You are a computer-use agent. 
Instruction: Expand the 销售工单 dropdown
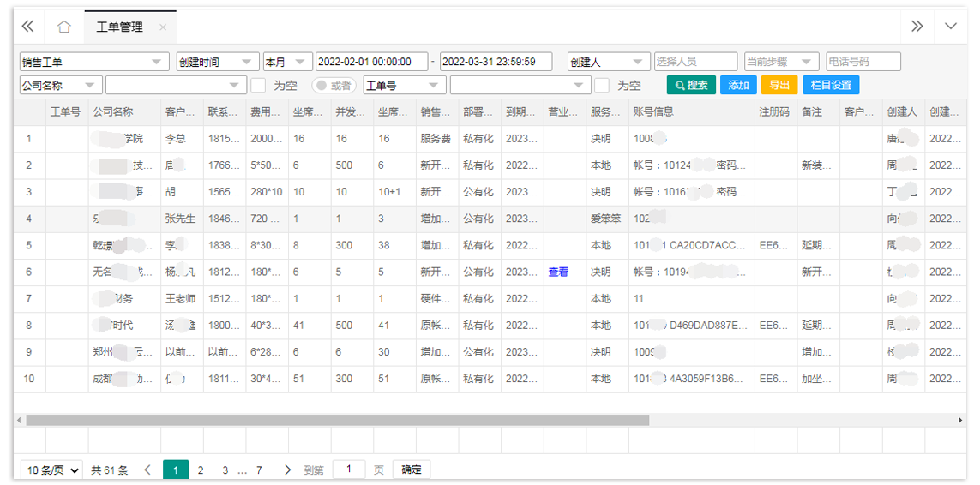click(x=94, y=62)
